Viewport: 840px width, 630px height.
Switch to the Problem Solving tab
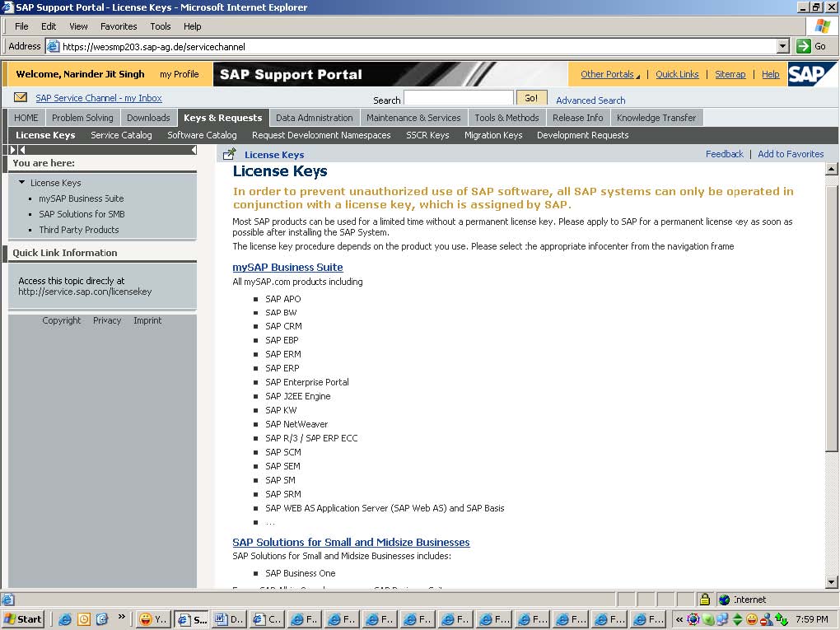click(x=82, y=118)
